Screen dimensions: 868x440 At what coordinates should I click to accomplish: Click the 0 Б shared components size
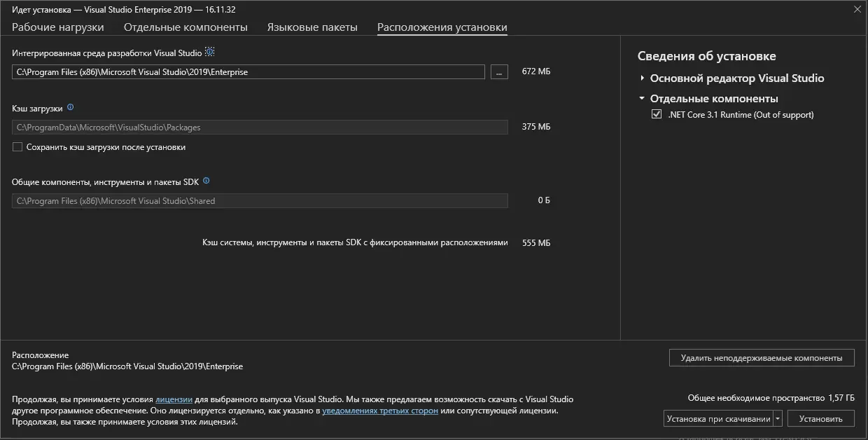pos(544,200)
